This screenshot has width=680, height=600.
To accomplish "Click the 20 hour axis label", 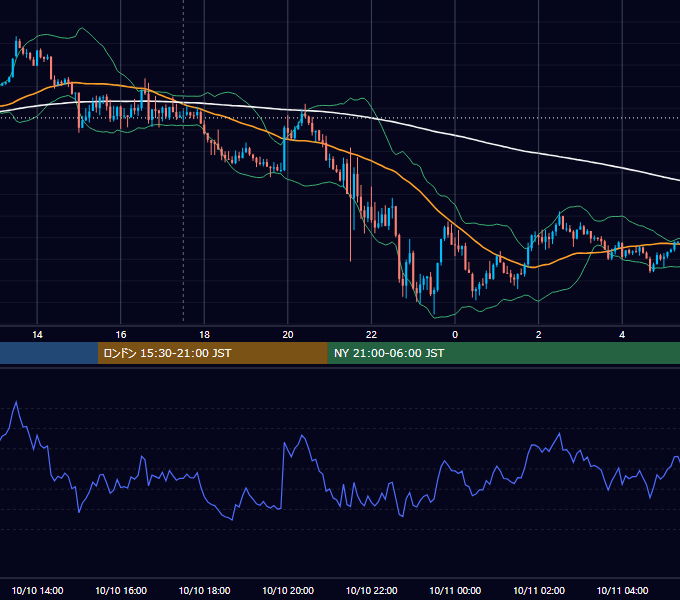I will [x=288, y=335].
